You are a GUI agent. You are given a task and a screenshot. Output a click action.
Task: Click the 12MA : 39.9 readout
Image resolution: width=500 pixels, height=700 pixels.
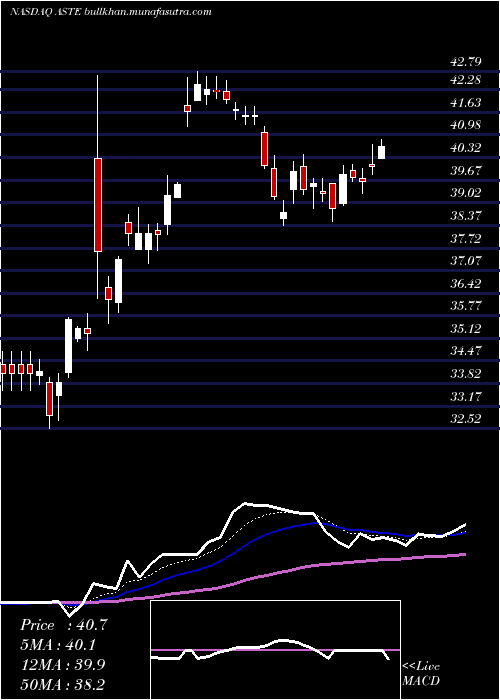point(62,665)
